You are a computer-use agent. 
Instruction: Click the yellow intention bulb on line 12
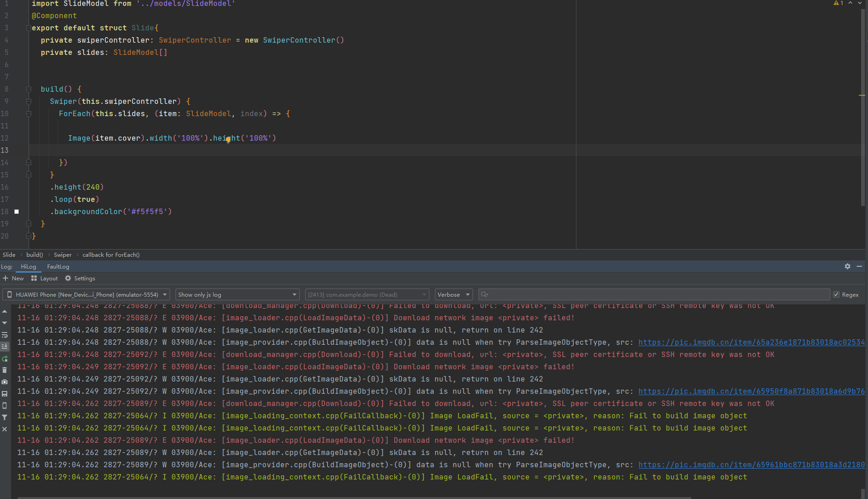228,140
